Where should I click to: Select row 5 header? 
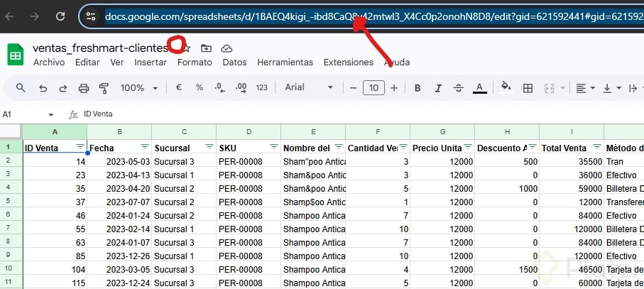pyautogui.click(x=11, y=202)
